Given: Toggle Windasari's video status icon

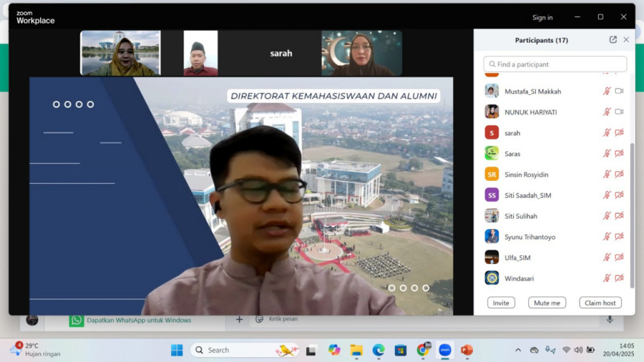Looking at the screenshot, I should coord(619,278).
